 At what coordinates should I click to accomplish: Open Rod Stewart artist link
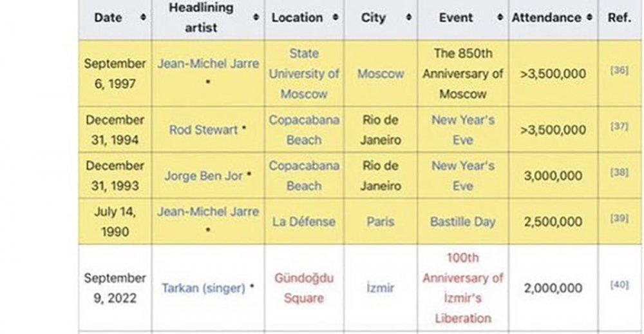click(x=204, y=130)
